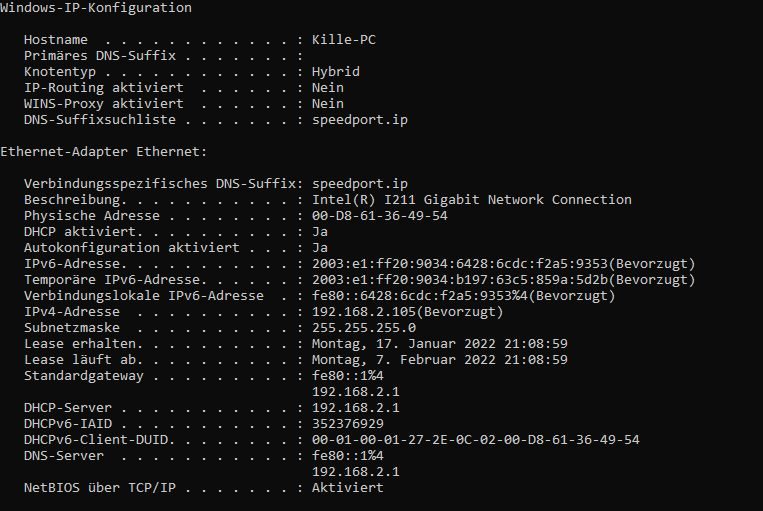Click the DHCPv6-IAID value 352376929
The image size is (763, 511).
click(347, 424)
